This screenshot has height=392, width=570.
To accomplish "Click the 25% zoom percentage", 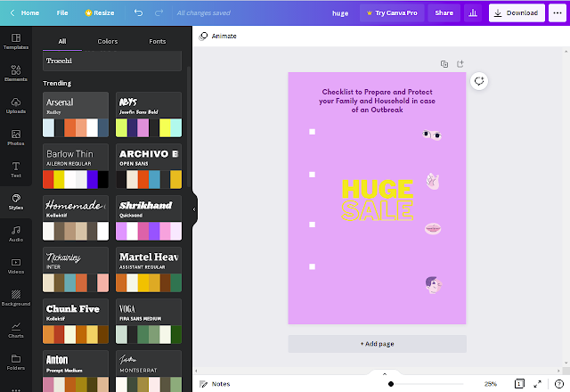I will (x=491, y=384).
